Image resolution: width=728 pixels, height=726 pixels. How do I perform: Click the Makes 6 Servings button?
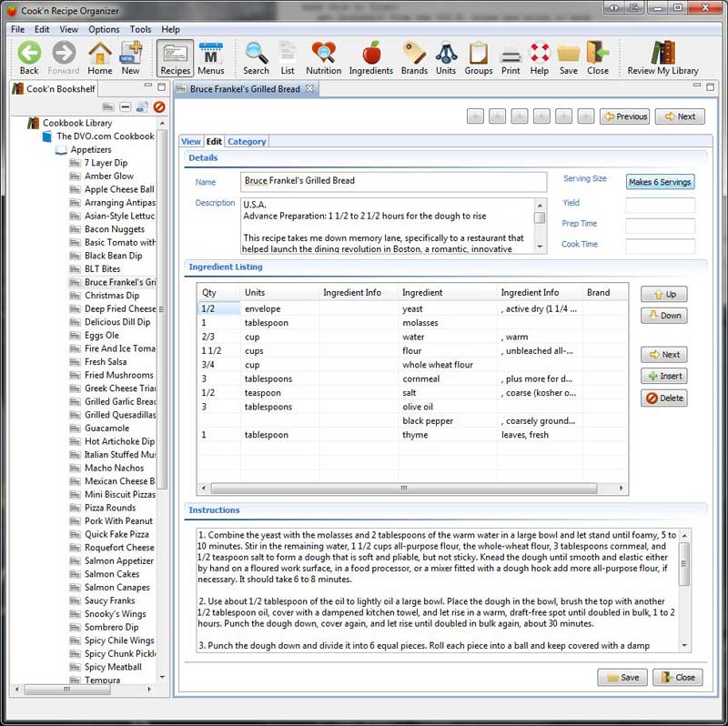pyautogui.click(x=660, y=182)
